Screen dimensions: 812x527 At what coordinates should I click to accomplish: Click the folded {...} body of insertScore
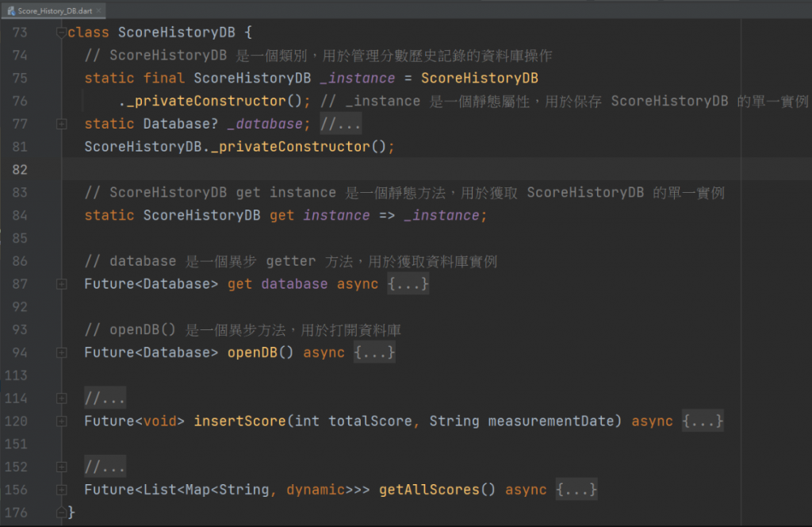pos(703,421)
